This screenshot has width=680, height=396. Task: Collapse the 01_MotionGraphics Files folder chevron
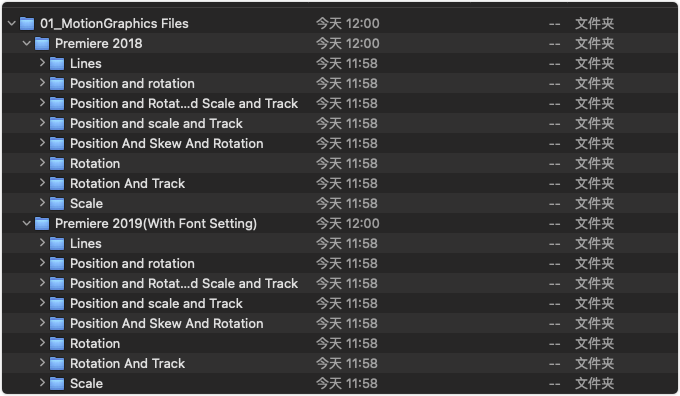[12, 23]
